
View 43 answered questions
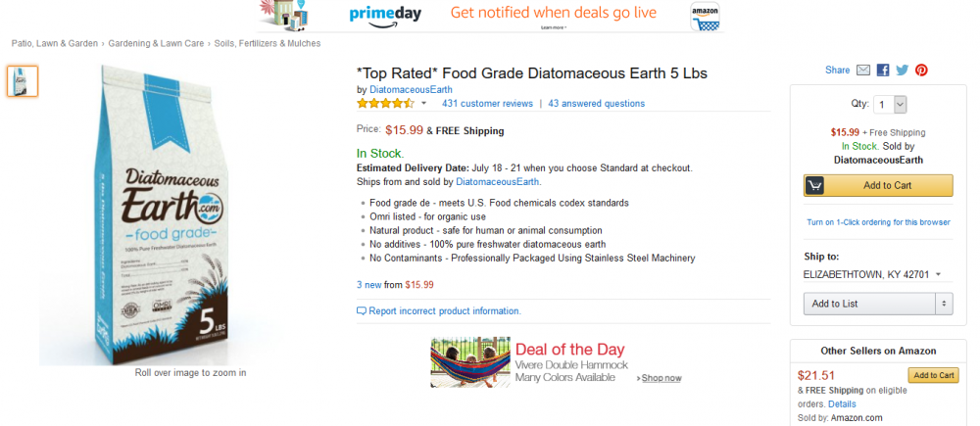tap(596, 103)
